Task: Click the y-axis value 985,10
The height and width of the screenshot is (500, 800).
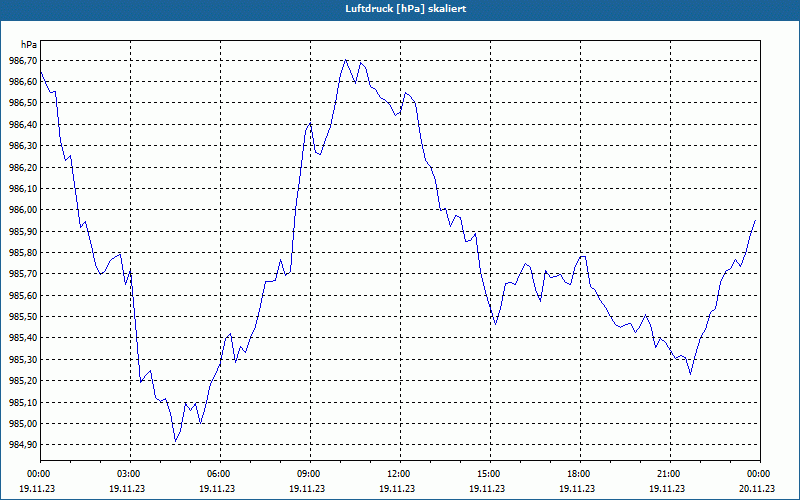Action: click(23, 402)
